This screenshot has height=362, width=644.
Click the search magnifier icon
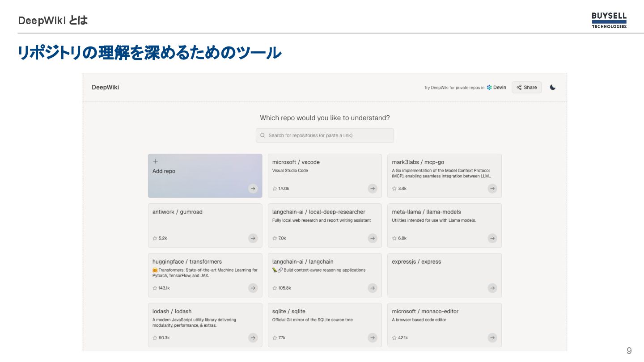pos(263,135)
